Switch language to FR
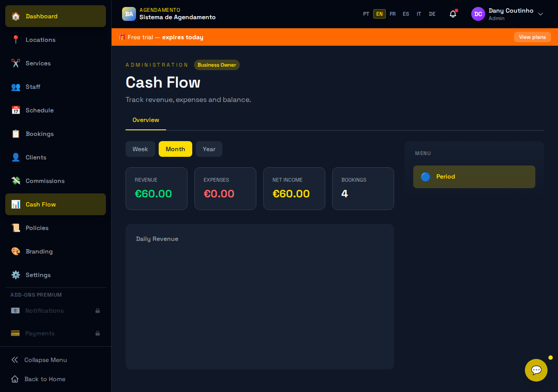 tap(393, 14)
